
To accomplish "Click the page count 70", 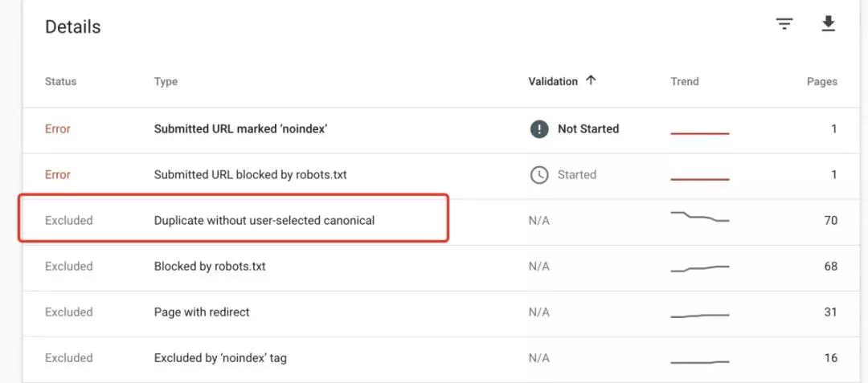I will coord(830,221).
